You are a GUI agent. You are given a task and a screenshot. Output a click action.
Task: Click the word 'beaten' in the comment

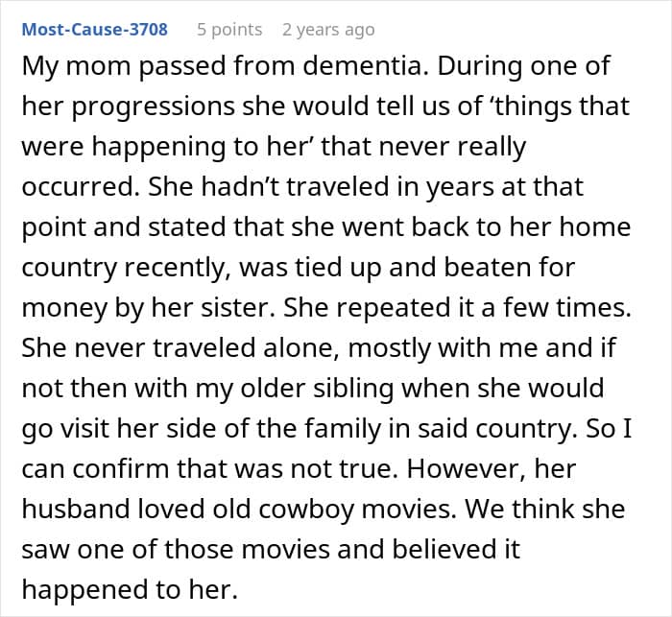(x=443, y=266)
